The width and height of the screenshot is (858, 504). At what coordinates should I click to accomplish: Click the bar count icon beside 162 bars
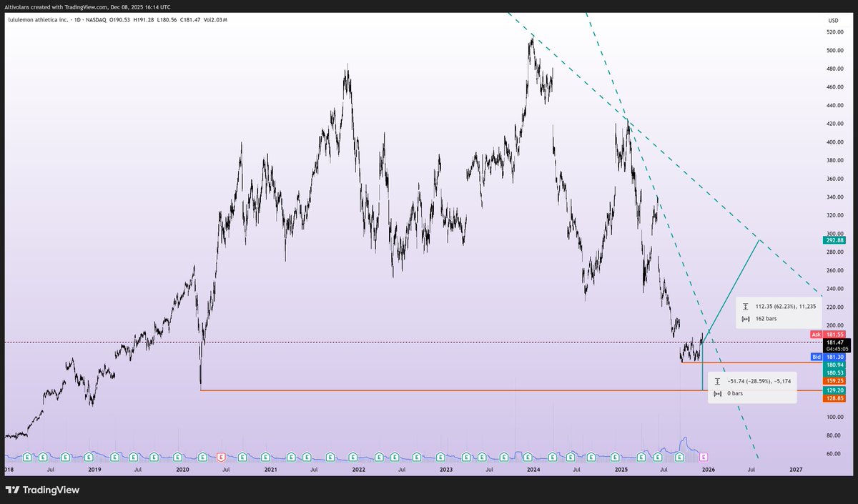pyautogui.click(x=746, y=319)
